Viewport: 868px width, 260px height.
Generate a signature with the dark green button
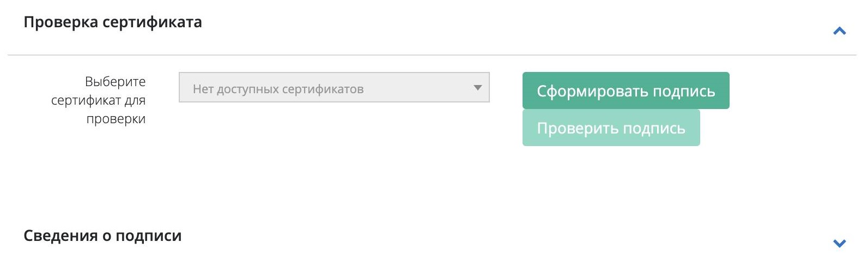click(x=626, y=90)
